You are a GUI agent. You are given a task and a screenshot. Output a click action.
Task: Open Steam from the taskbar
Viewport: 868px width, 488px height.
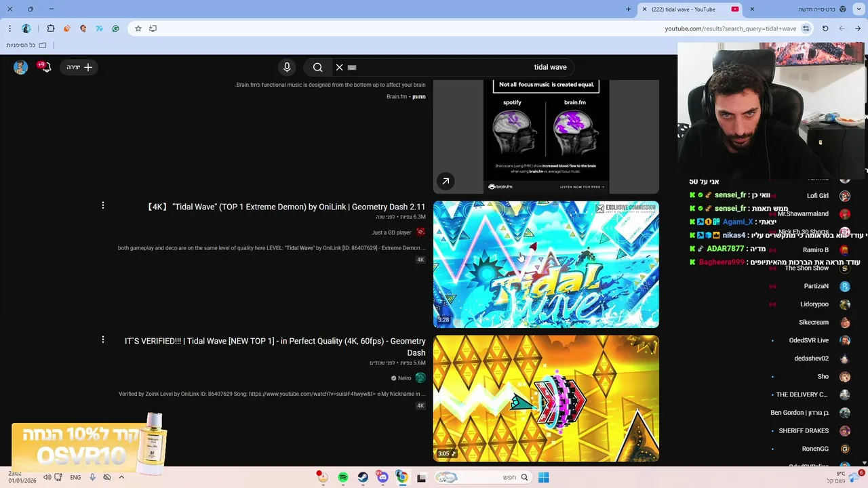click(363, 478)
